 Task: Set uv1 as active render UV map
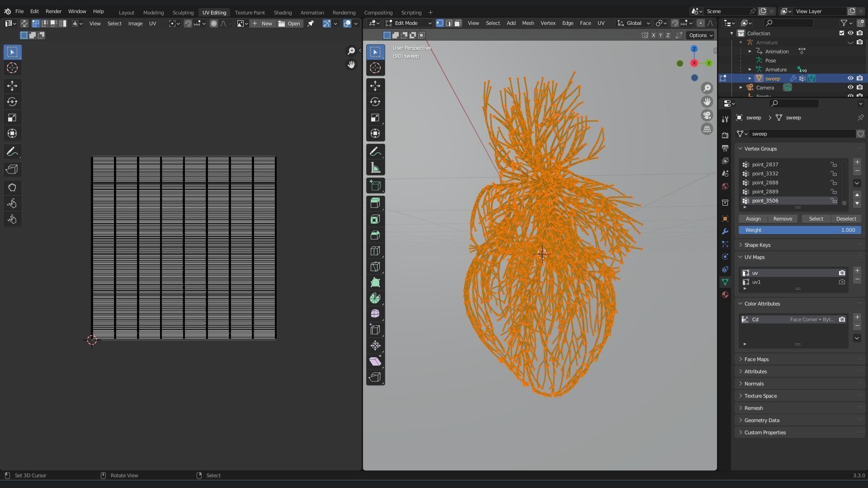(842, 282)
